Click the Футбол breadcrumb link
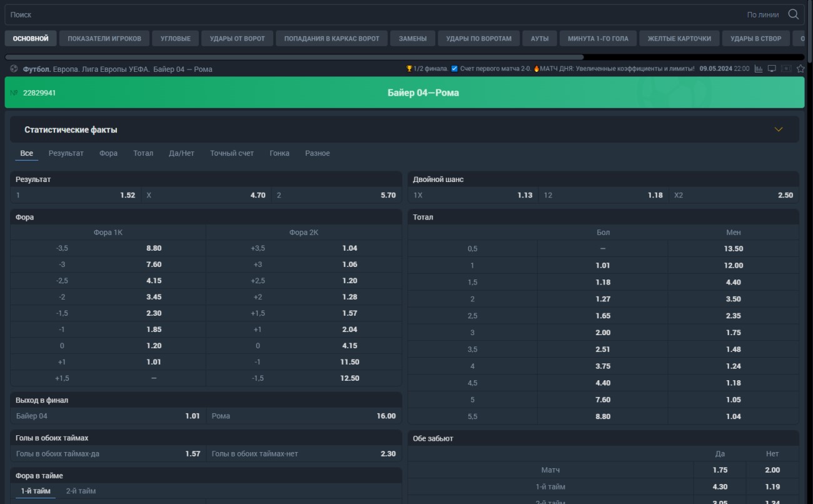This screenshot has height=504, width=813. coord(37,69)
